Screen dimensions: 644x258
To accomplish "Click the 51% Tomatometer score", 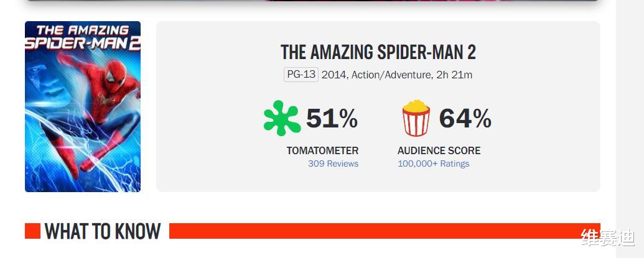I will (332, 119).
